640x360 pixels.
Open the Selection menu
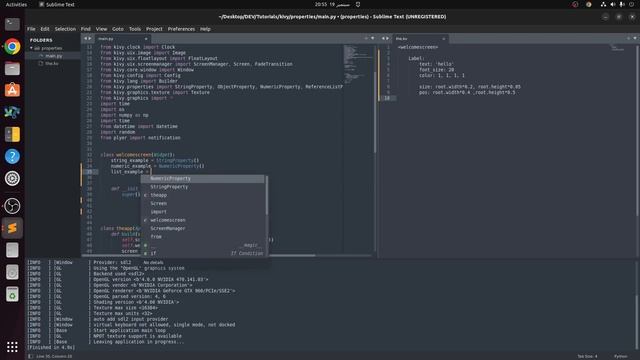65,29
